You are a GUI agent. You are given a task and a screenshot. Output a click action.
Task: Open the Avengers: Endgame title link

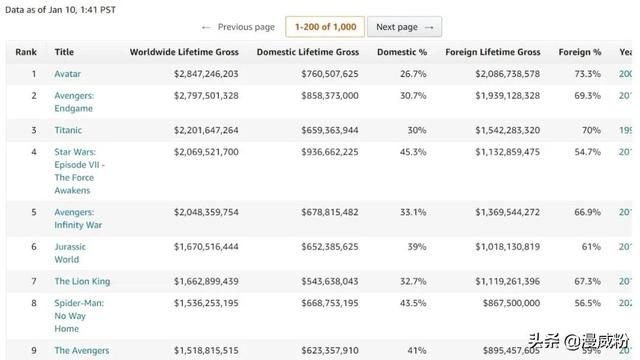[74, 102]
